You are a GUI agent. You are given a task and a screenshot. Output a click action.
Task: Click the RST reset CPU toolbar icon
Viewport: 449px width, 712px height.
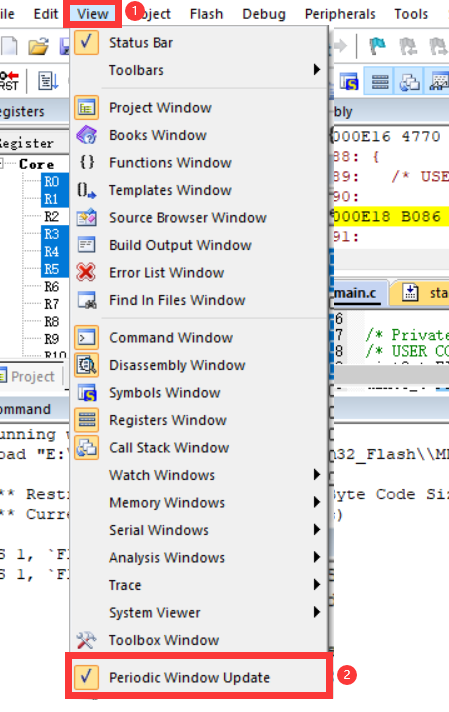click(9, 81)
